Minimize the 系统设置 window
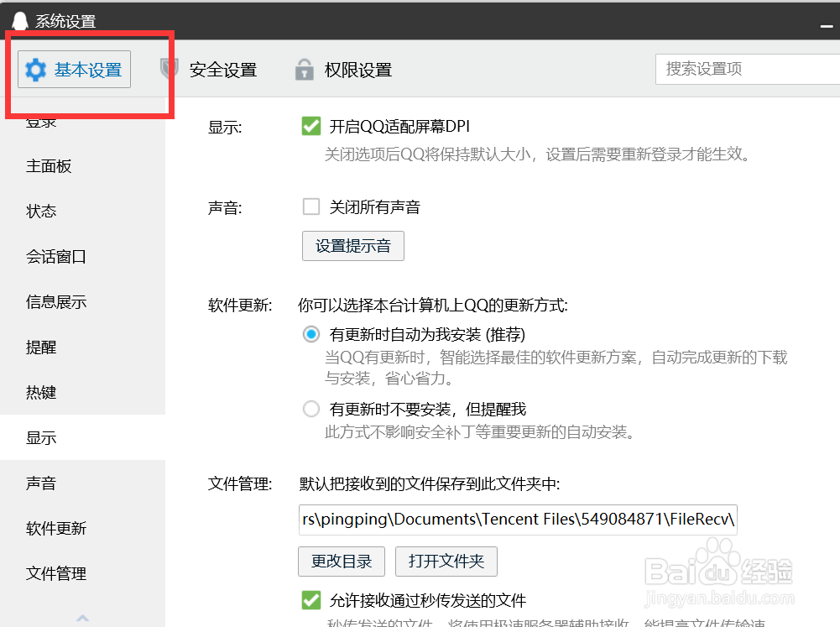Viewport: 840px width, 627px height. (827, 26)
